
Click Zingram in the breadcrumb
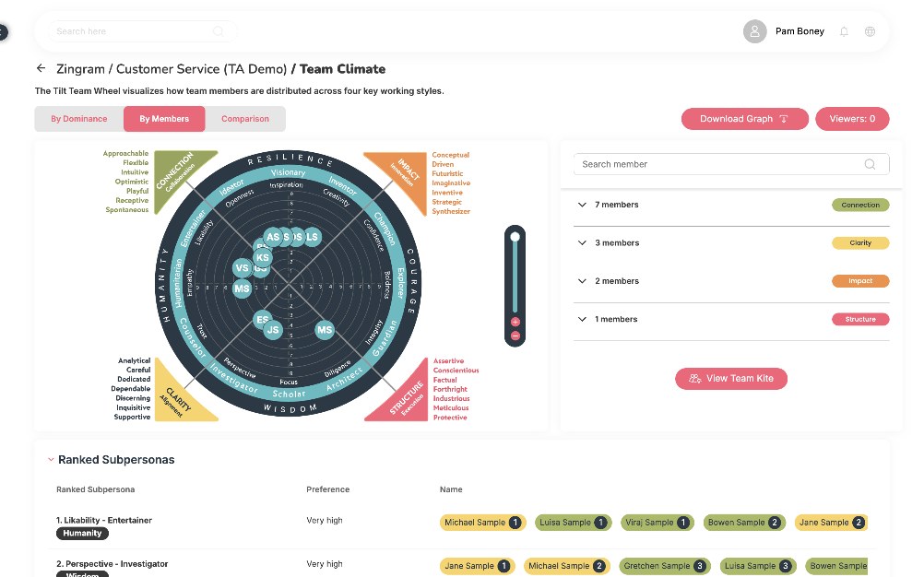pyautogui.click(x=80, y=69)
